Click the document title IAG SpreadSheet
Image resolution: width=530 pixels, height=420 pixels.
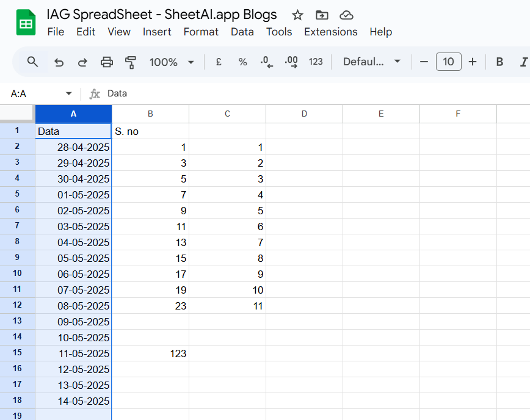click(162, 15)
